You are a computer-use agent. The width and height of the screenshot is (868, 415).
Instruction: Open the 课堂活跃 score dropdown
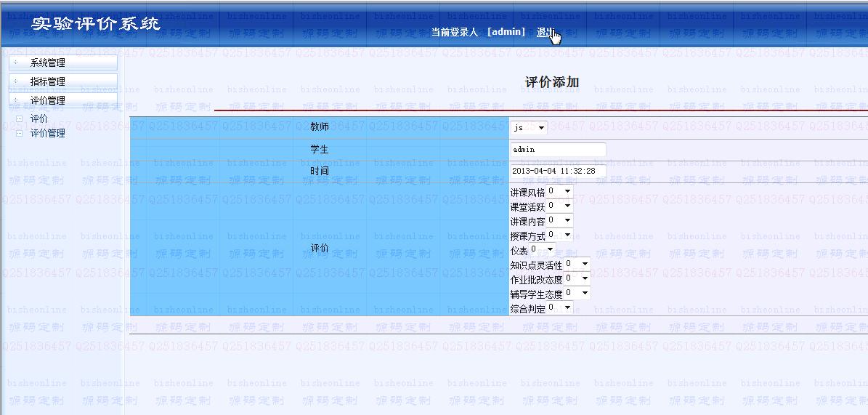559,206
